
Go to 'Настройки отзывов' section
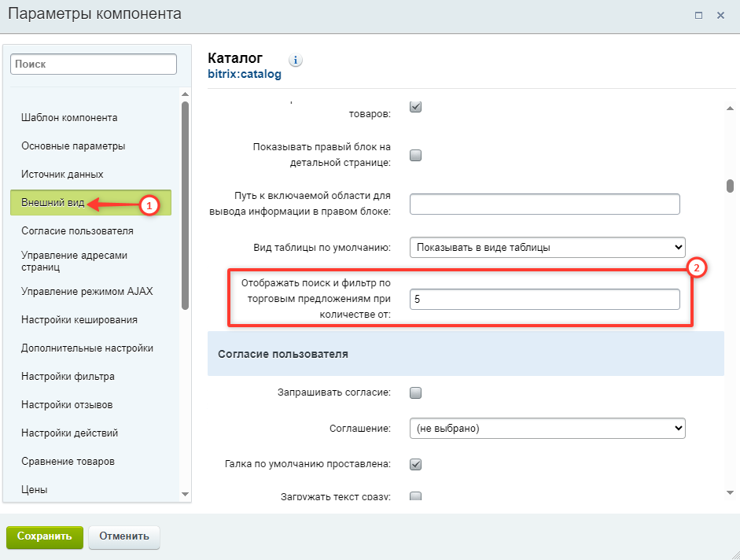point(67,404)
